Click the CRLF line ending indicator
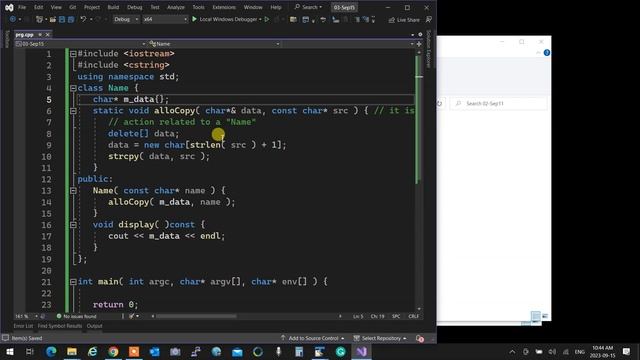 click(413, 316)
